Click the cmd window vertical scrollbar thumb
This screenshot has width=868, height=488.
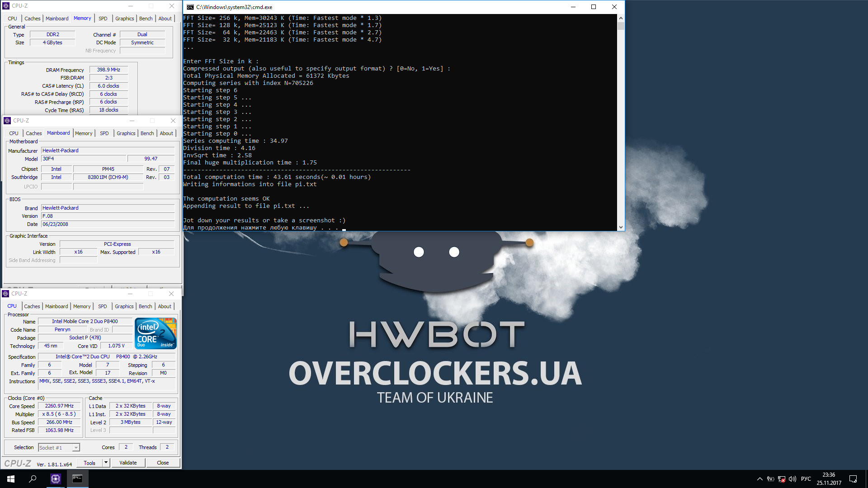click(x=621, y=26)
